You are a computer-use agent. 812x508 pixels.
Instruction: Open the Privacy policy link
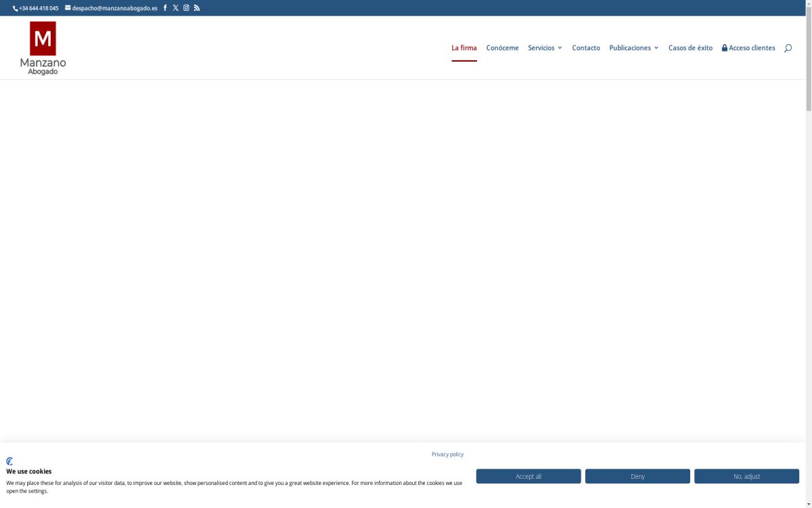447,454
